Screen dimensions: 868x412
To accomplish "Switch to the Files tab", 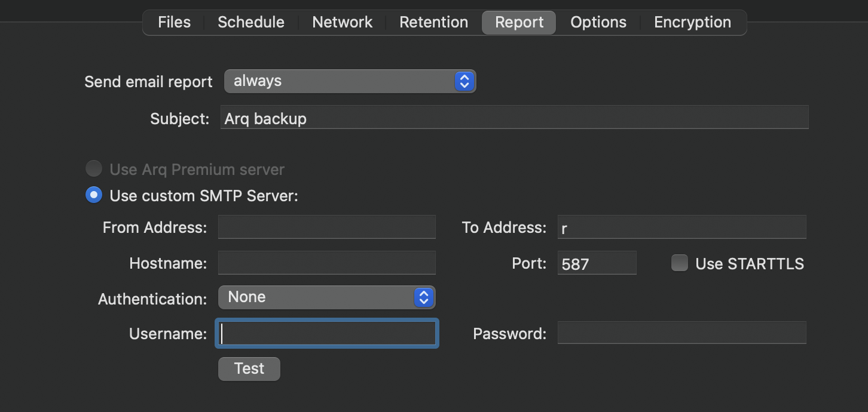I will [174, 23].
